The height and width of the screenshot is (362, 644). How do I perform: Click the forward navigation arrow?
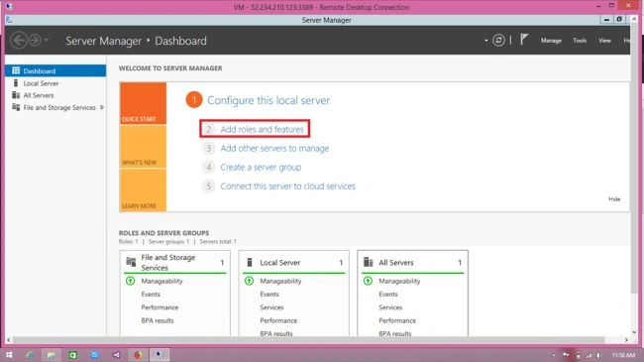click(35, 41)
